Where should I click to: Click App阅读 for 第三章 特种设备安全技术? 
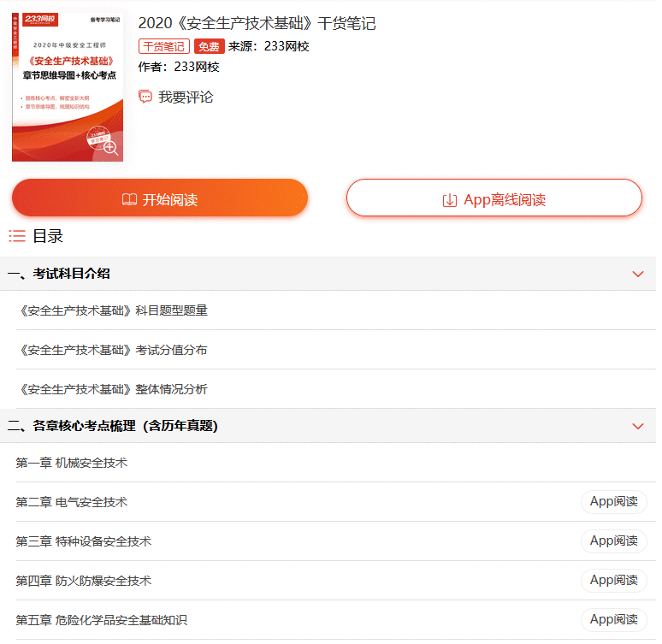(x=613, y=541)
